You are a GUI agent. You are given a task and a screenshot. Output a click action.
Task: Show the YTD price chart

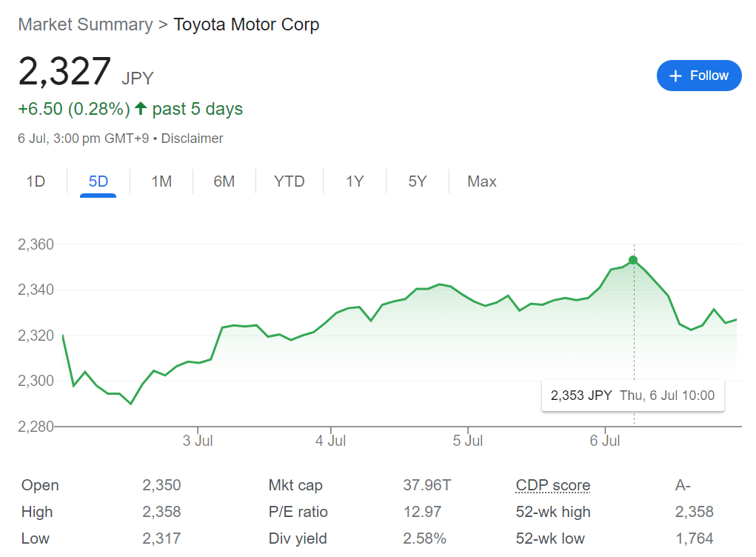click(289, 181)
